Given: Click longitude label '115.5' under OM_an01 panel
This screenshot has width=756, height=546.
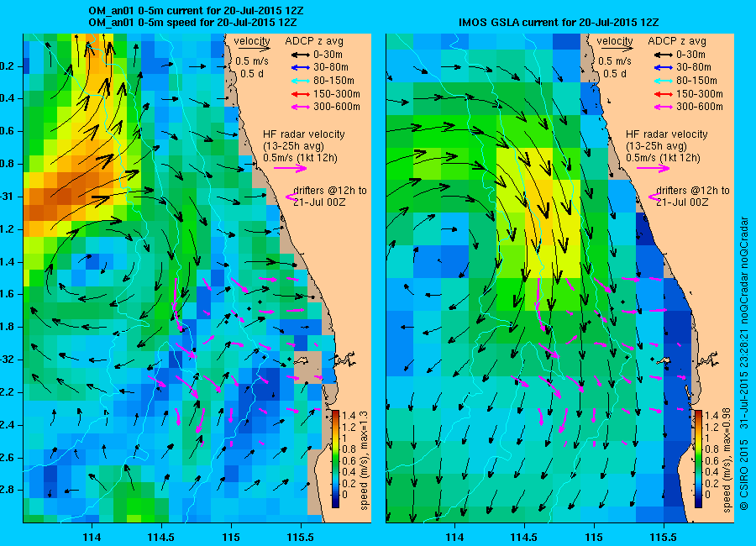Looking at the screenshot, I should point(301,537).
